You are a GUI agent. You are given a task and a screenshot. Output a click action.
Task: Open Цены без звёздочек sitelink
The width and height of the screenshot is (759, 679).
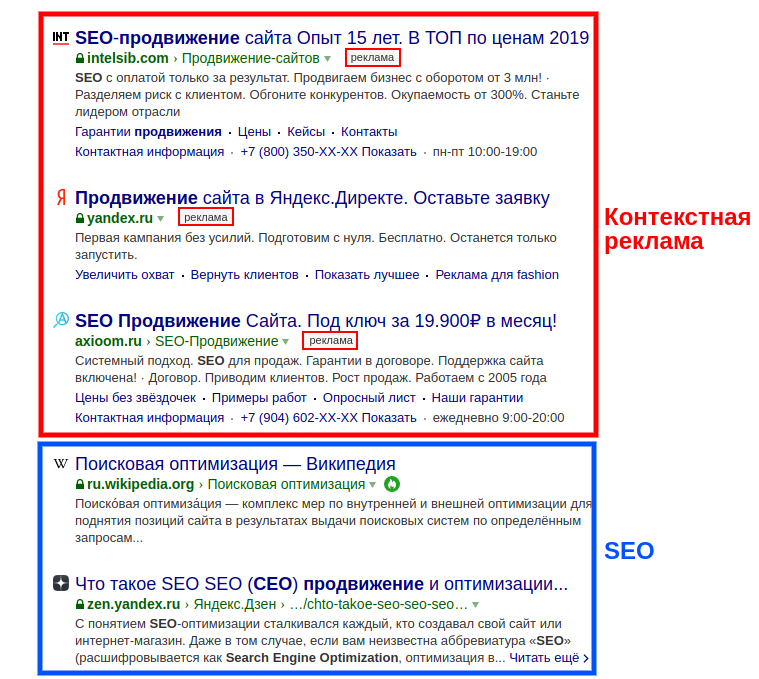tap(136, 397)
